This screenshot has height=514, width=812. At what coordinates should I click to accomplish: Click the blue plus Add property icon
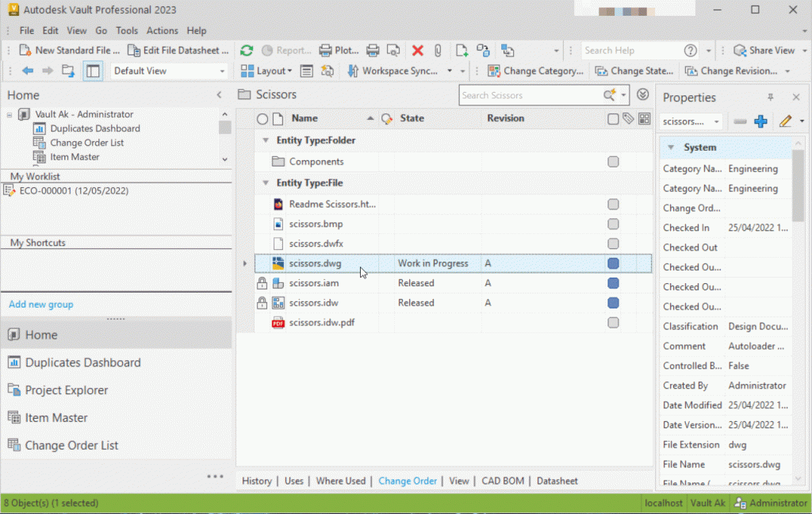(x=760, y=121)
